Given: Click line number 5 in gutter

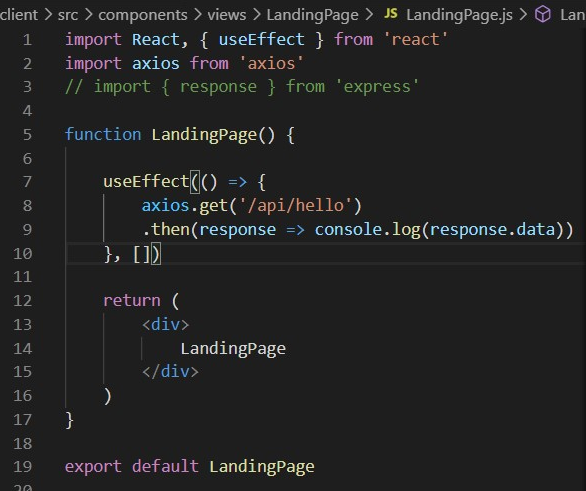Looking at the screenshot, I should (x=27, y=135).
